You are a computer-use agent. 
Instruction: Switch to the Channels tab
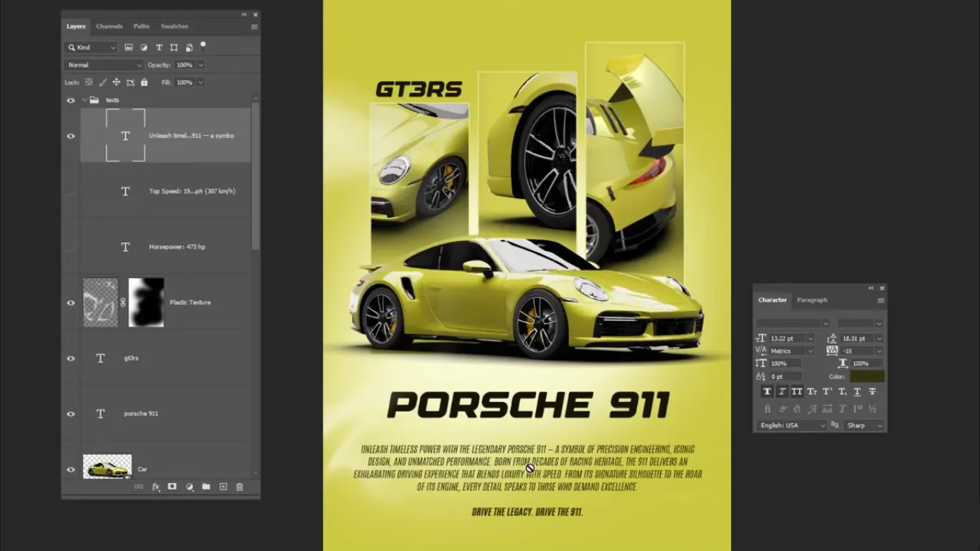pos(109,26)
